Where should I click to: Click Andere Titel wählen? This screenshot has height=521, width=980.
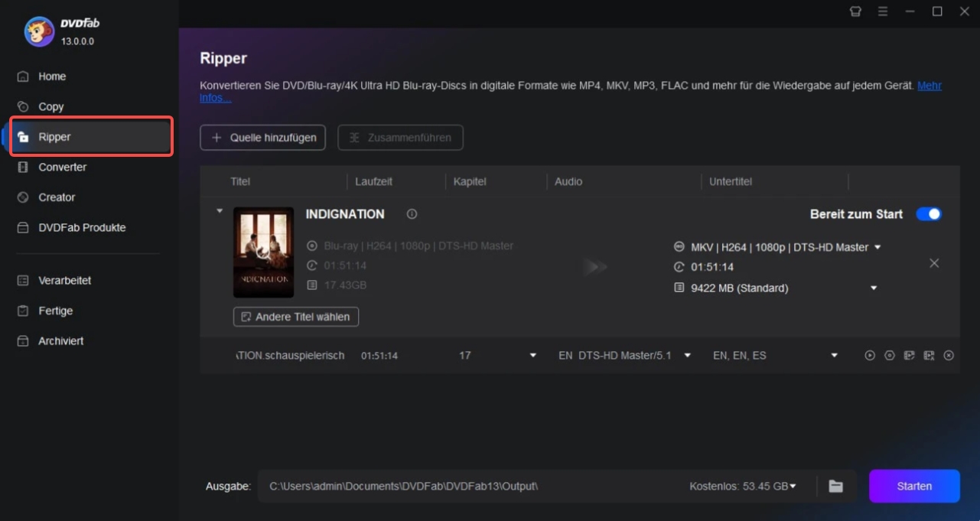coord(296,317)
